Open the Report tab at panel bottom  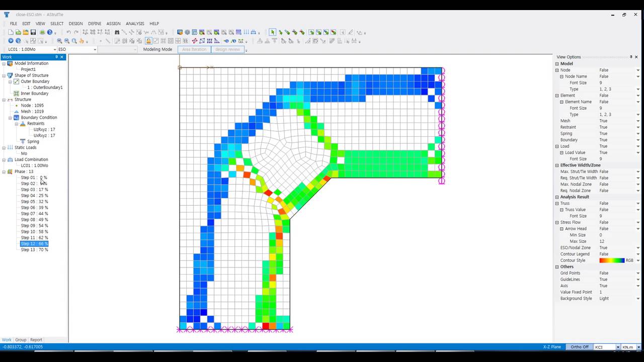36,340
